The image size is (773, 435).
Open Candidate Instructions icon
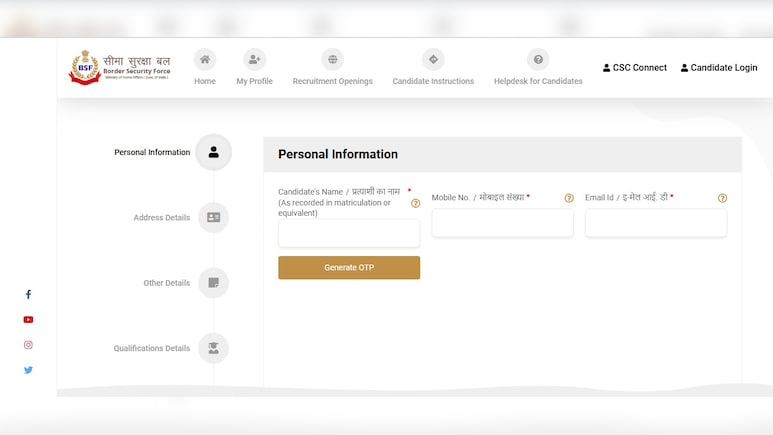coord(433,60)
